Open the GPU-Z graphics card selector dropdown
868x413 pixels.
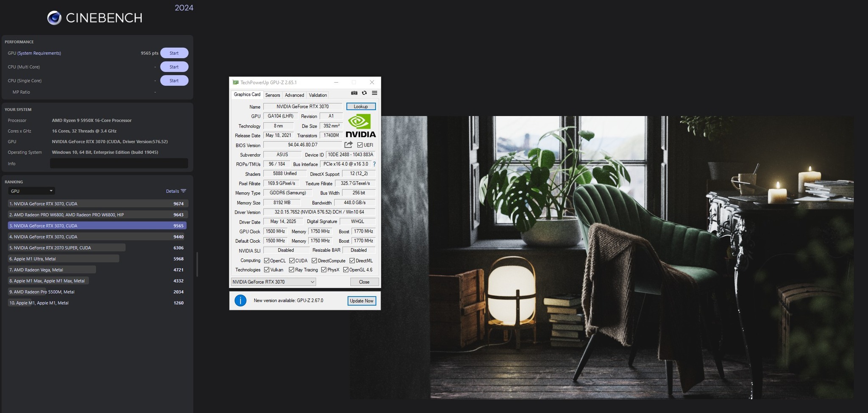tap(273, 282)
